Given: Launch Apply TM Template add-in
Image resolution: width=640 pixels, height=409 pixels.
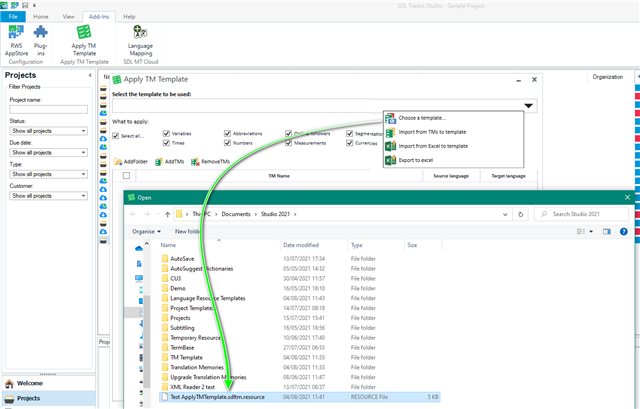Looking at the screenshot, I should click(84, 40).
